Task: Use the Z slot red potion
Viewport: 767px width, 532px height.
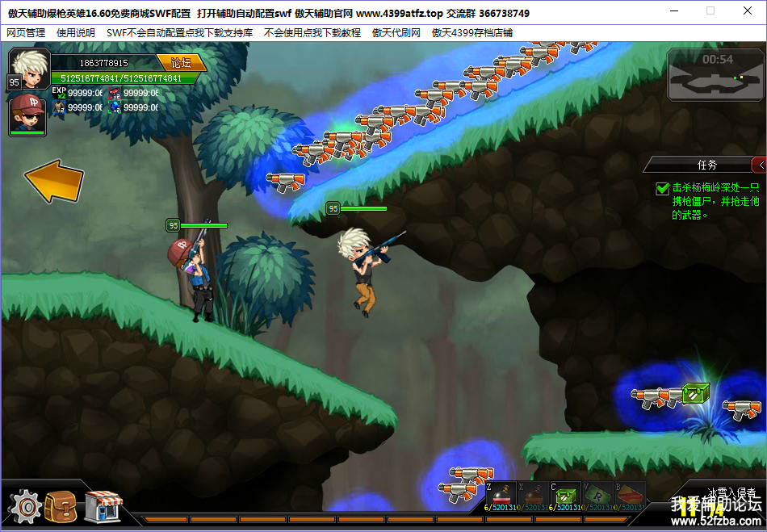Action: [501, 495]
